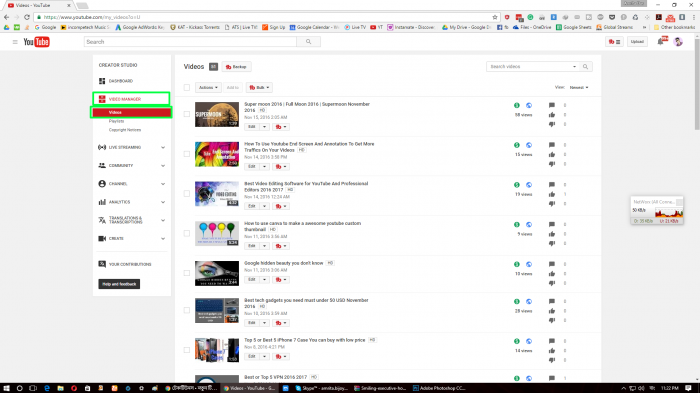The width and height of the screenshot is (700, 393).
Task: Tick checkbox for iPhone 7 Case video
Action: coord(187,350)
